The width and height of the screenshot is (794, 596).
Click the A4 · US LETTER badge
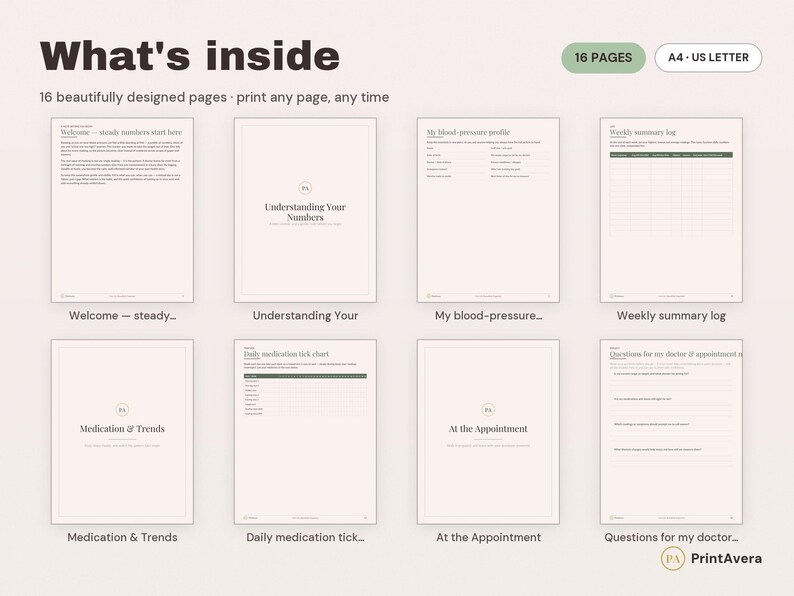(x=708, y=58)
